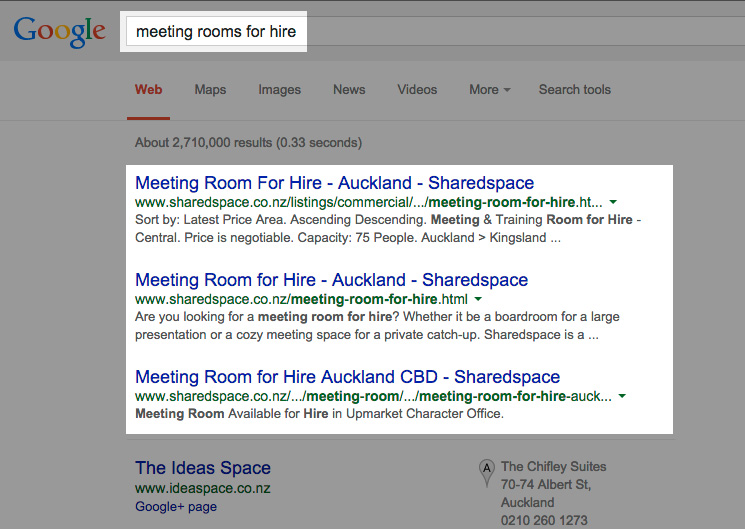Open dropdown arrow beside meeting-room-for-hire.html URL
The width and height of the screenshot is (745, 529).
click(x=478, y=299)
